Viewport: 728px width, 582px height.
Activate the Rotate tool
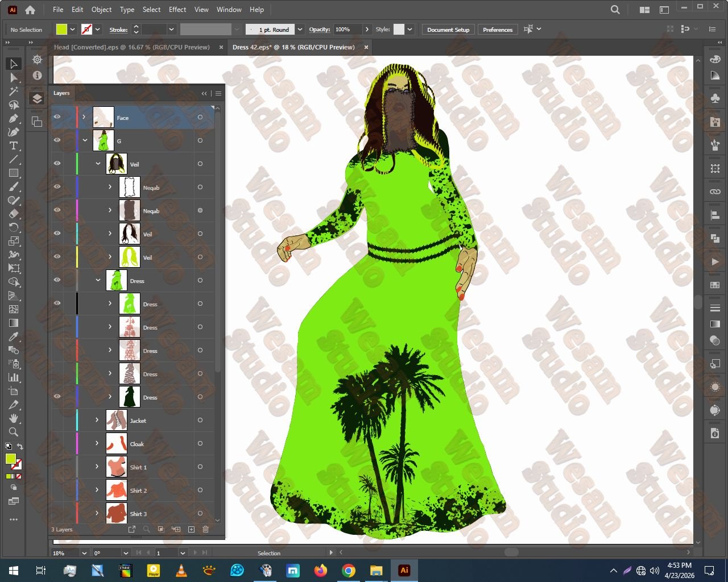click(x=14, y=227)
